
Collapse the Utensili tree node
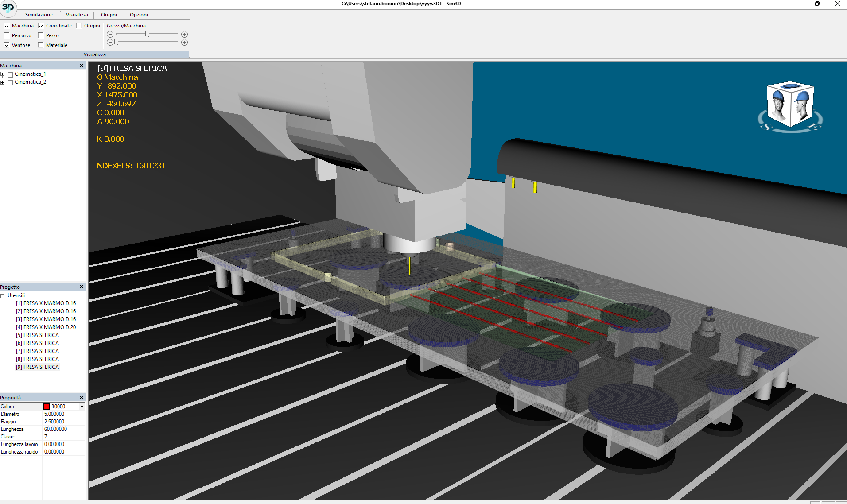pos(3,296)
